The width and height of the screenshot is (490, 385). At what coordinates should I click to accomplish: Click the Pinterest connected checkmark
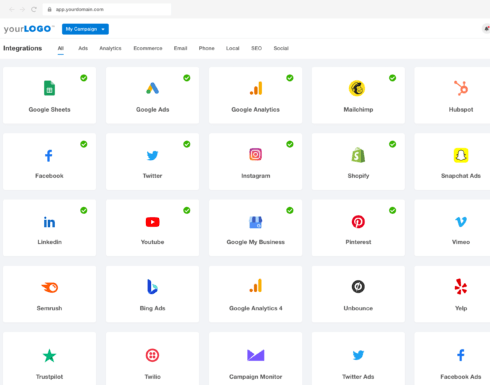(x=393, y=210)
